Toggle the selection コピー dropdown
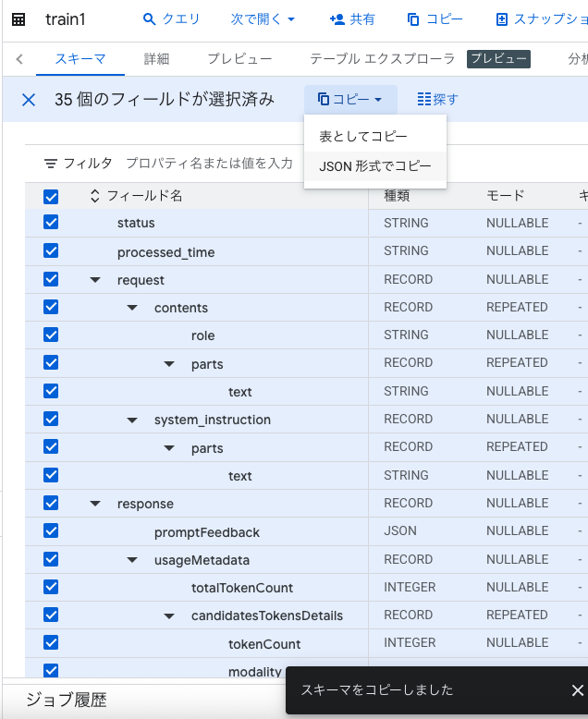 coord(350,99)
